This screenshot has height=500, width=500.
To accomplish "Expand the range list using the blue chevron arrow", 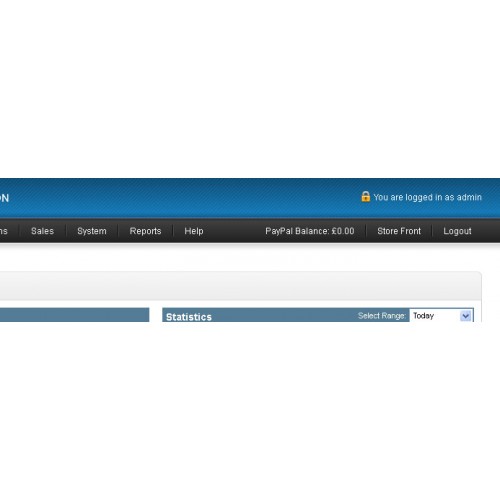I will pyautogui.click(x=466, y=316).
